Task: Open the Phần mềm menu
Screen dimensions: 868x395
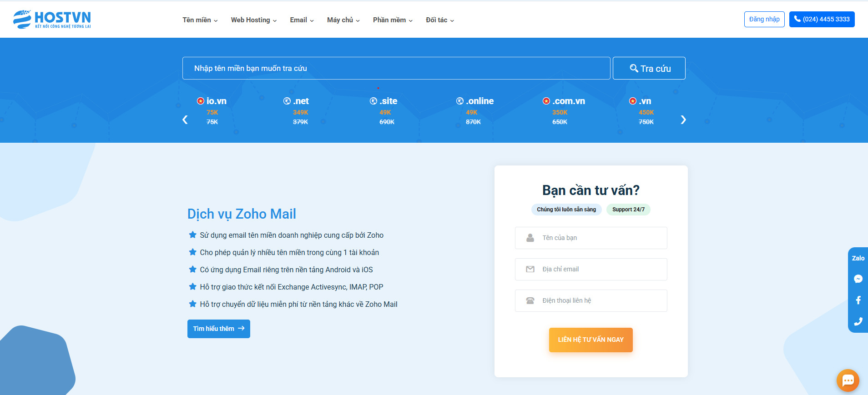Action: [393, 20]
